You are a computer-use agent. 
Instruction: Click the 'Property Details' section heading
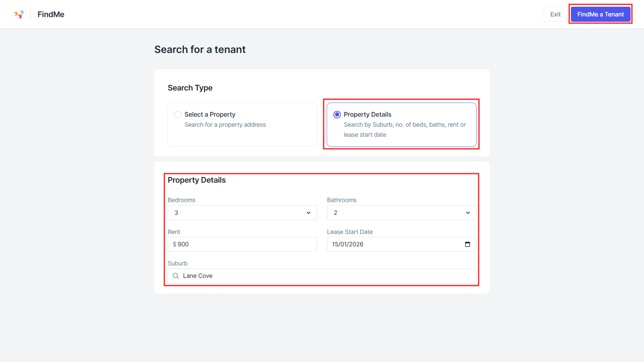[x=197, y=180]
